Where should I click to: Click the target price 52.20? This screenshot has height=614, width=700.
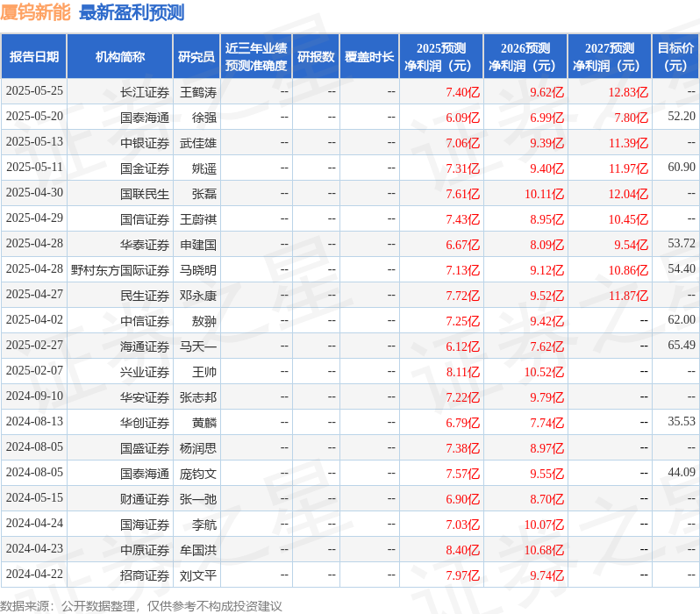(682, 117)
